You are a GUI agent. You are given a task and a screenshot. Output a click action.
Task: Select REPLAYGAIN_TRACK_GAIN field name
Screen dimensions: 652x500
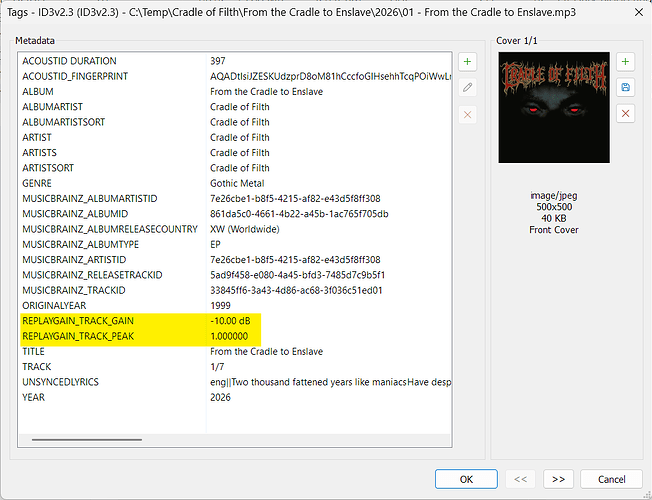78,321
